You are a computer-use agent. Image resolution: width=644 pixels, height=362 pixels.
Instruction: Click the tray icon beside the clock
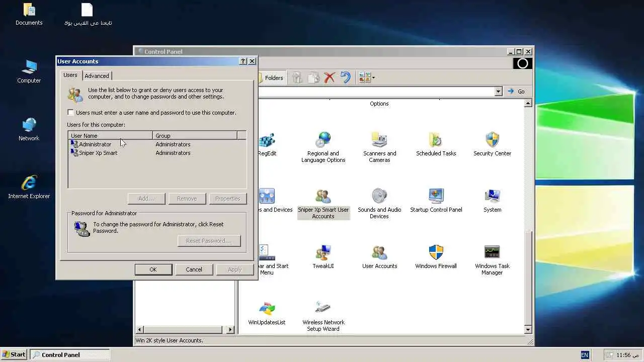pyautogui.click(x=609, y=355)
